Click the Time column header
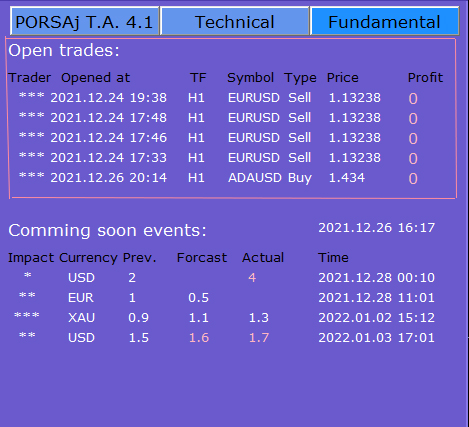The image size is (469, 427). pyautogui.click(x=333, y=258)
